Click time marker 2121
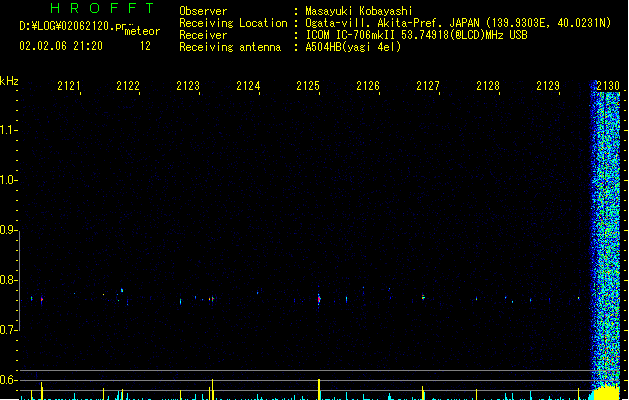Viewport: 629px width, 400px height. click(69, 86)
